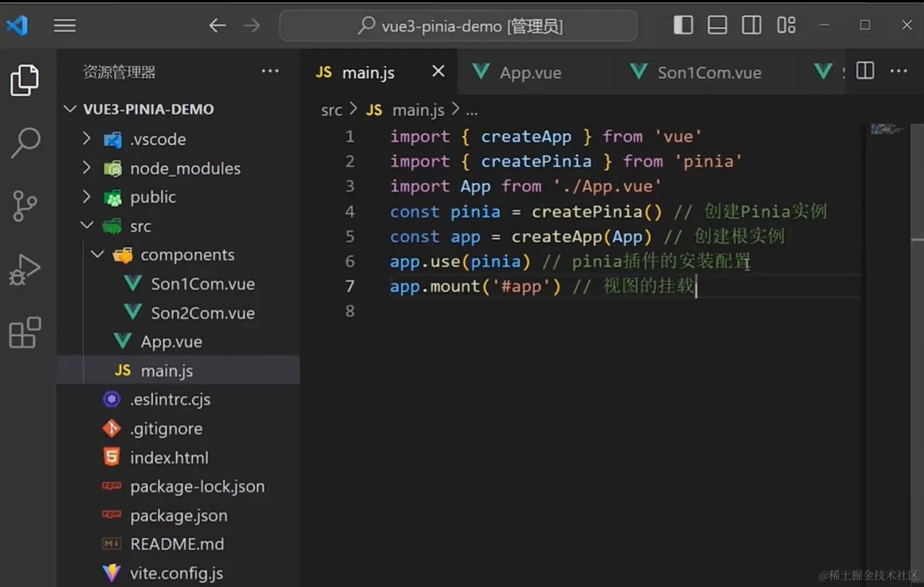Click the Markdown icon beside README.md
Viewport: 924px width, 587px height.
point(111,544)
